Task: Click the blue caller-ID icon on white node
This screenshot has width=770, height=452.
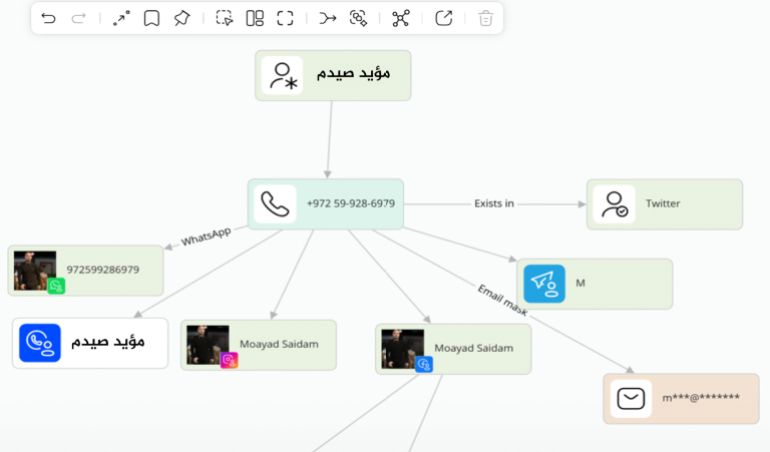Action: coord(40,342)
